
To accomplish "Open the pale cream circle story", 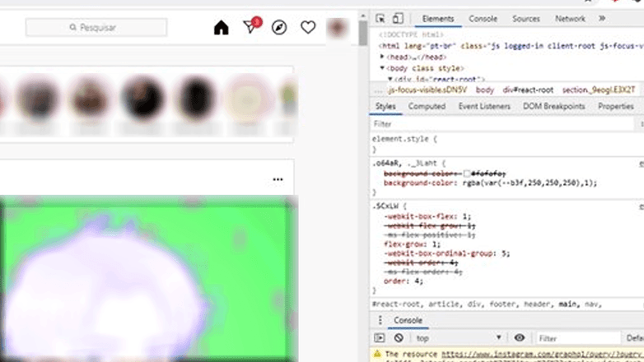I will tap(248, 99).
